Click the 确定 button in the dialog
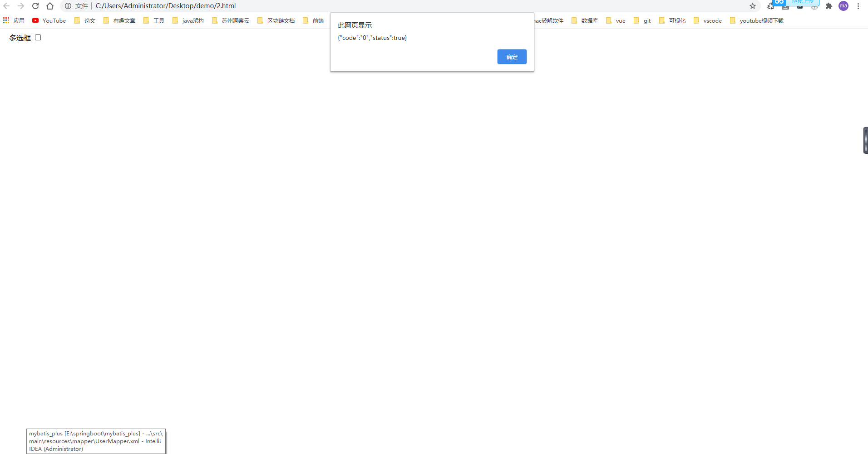 (512, 57)
